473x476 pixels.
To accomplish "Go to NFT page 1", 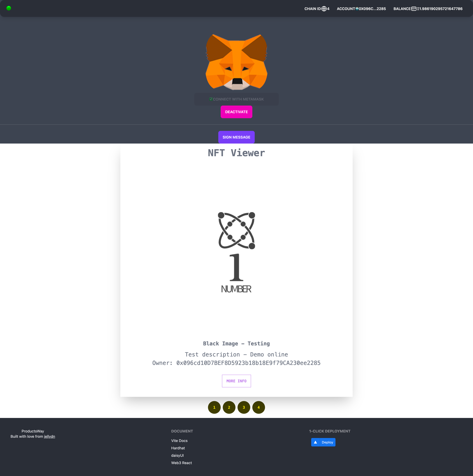I will pyautogui.click(x=214, y=407).
